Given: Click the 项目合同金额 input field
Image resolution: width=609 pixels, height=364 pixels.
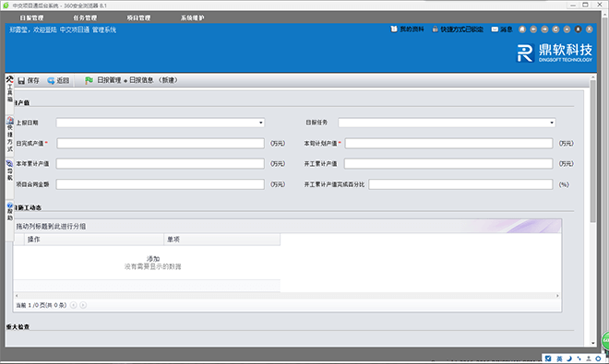Looking at the screenshot, I should (160, 184).
